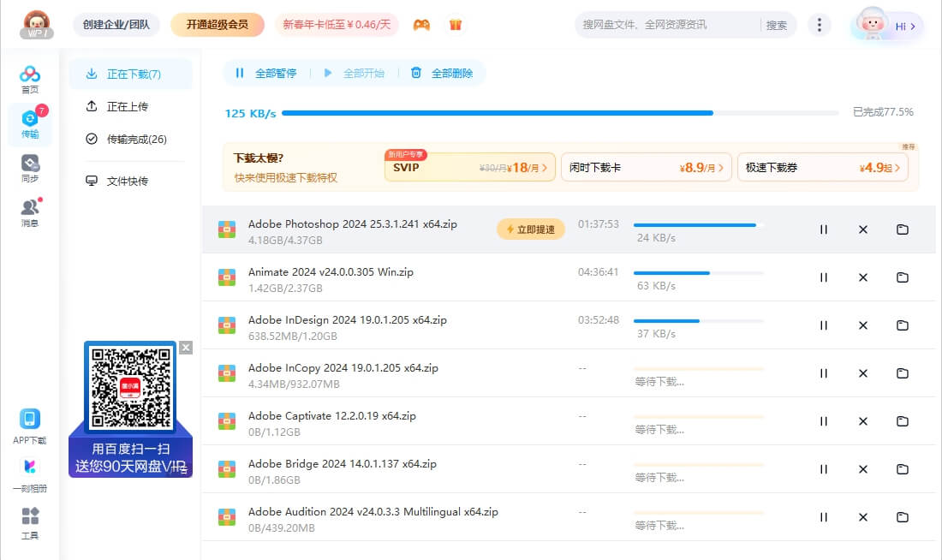942x560 pixels.
Task: Open the 工具 tools sidebar icon
Action: pyautogui.click(x=29, y=522)
